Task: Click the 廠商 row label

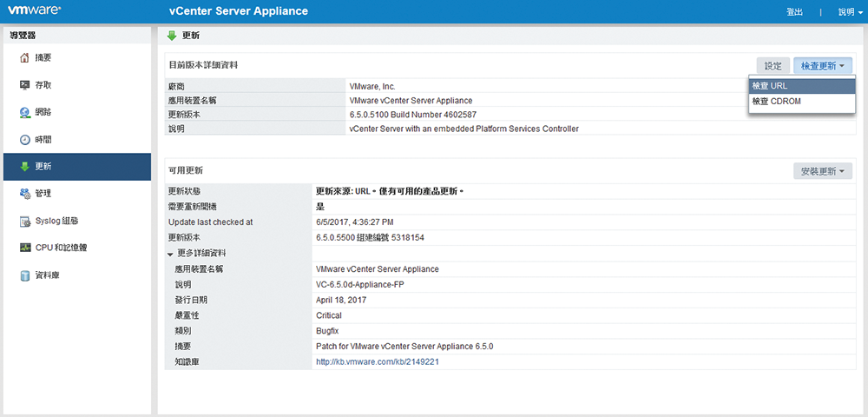Action: click(176, 87)
